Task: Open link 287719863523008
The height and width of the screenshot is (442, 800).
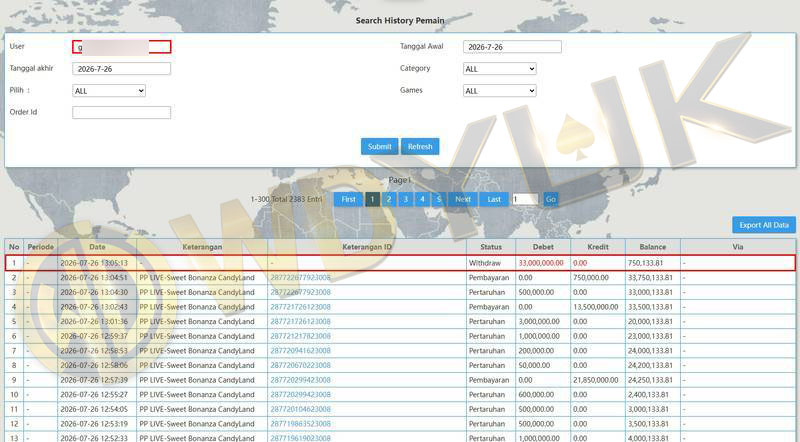Action: point(301,424)
